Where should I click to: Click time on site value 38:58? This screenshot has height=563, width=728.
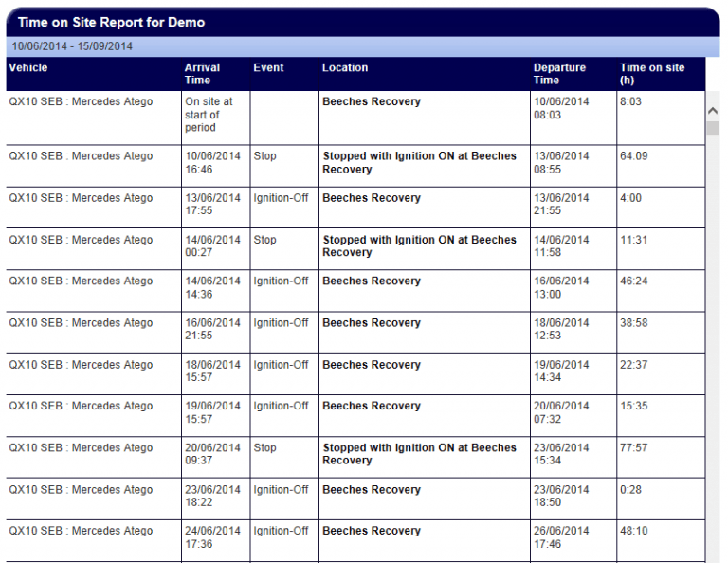pos(634,323)
